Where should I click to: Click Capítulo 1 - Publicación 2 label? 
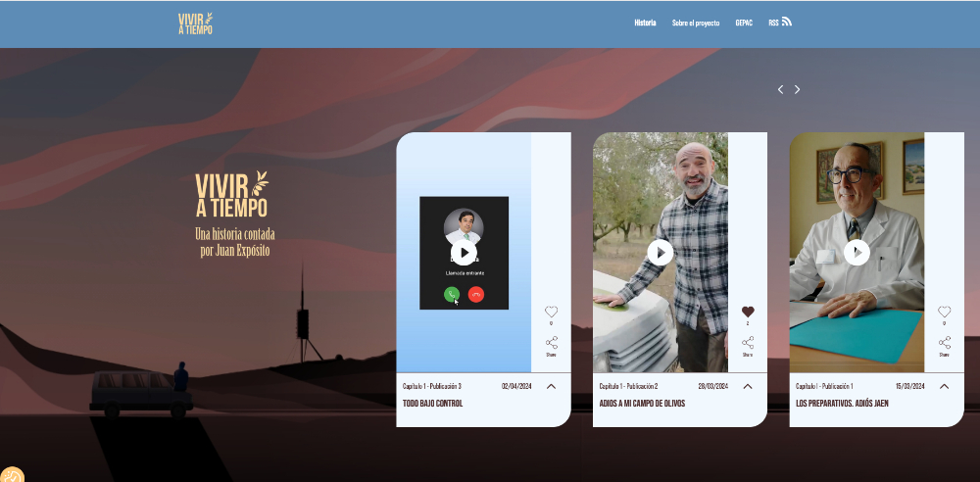[x=629, y=386]
